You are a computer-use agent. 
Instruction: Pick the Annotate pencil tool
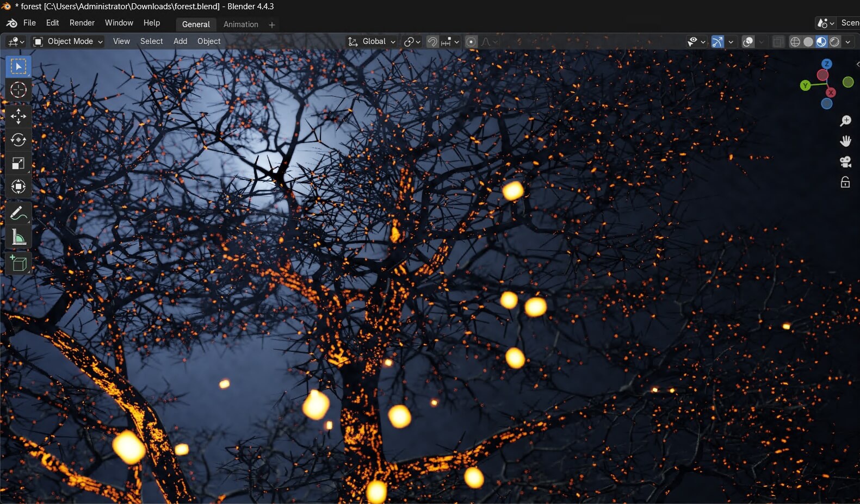coord(18,213)
